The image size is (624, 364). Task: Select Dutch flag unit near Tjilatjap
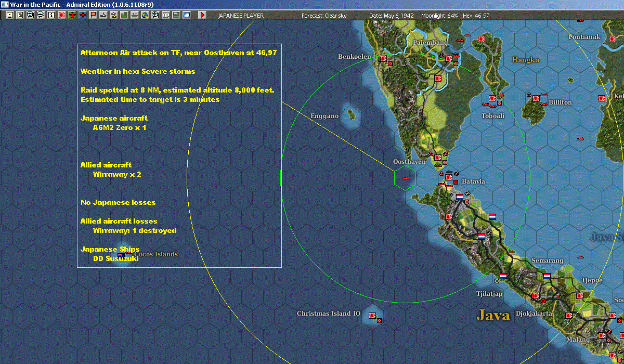pyautogui.click(x=503, y=276)
